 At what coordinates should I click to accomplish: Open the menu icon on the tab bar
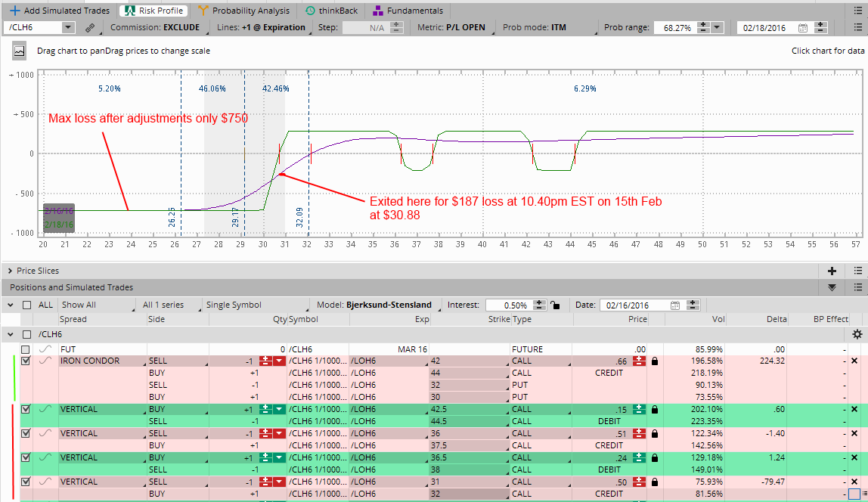pyautogui.click(x=857, y=11)
